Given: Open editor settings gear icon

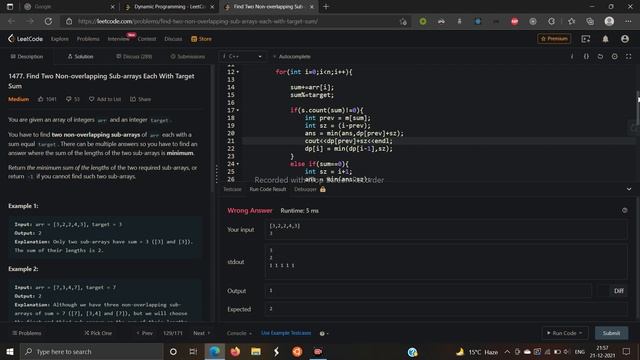Looking at the screenshot, I should coord(614,56).
